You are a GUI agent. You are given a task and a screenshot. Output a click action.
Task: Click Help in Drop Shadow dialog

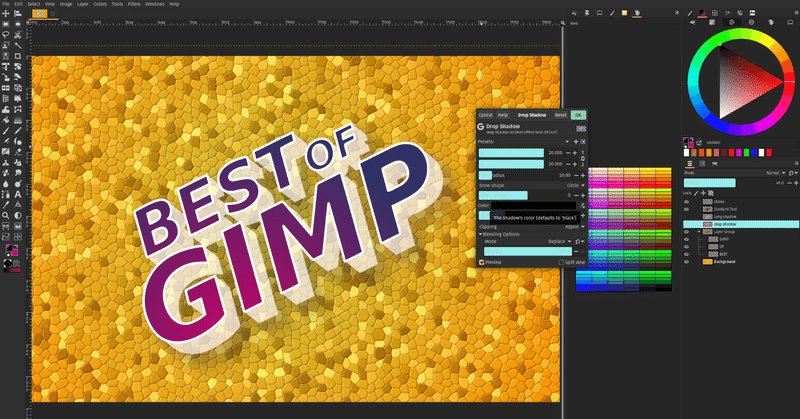tap(503, 115)
